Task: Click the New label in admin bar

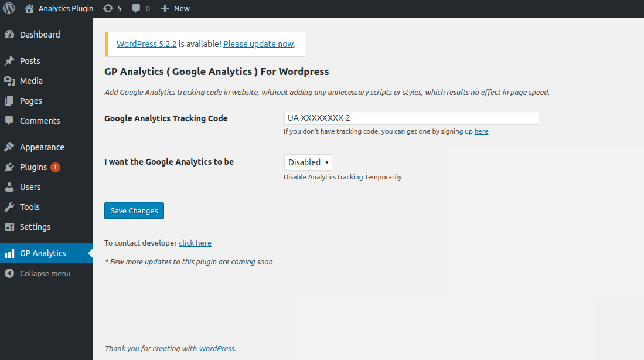Action: [x=182, y=9]
